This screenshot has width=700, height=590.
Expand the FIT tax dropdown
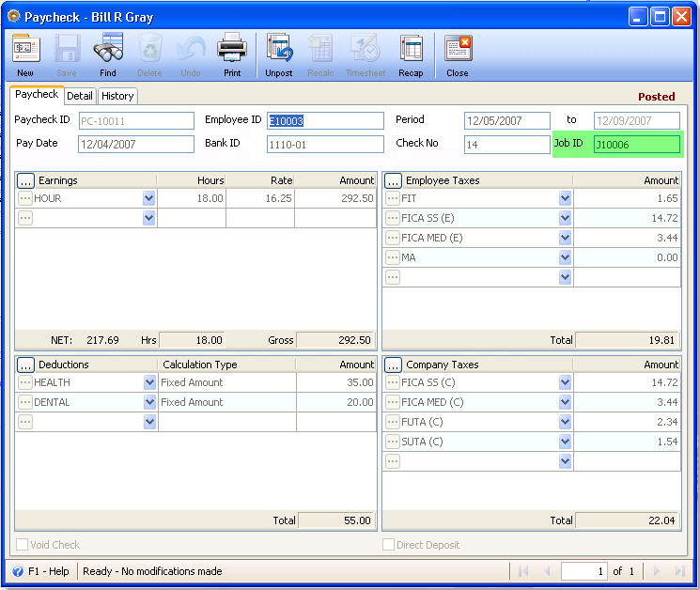click(x=566, y=198)
